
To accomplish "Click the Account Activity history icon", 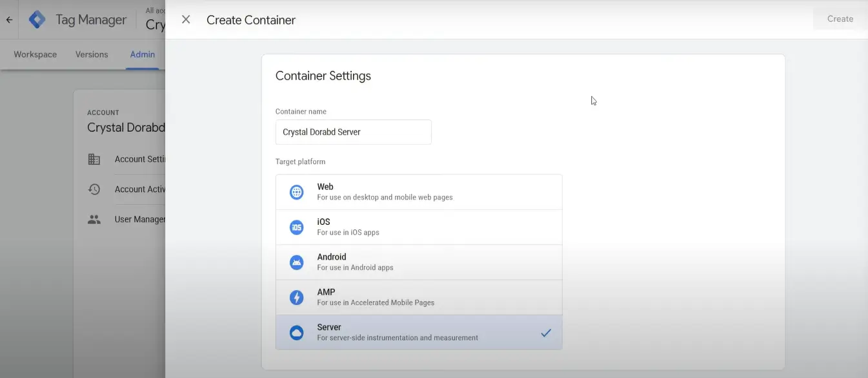I will click(94, 189).
